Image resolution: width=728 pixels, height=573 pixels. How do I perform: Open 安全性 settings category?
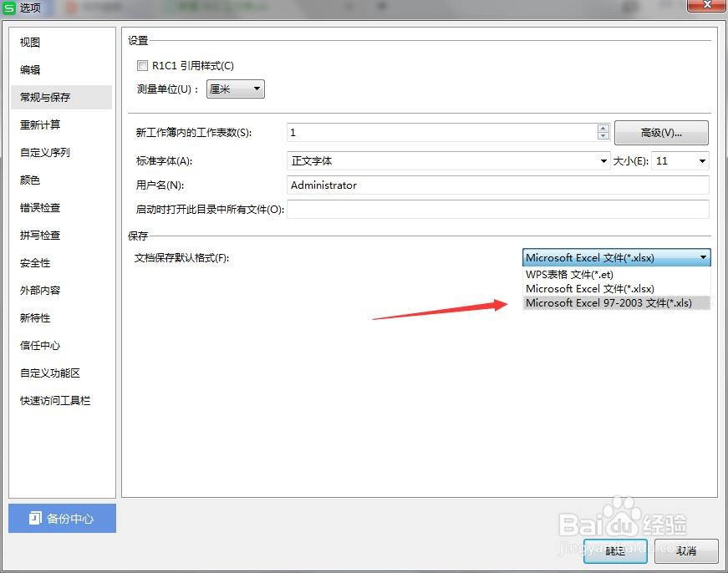point(61,262)
